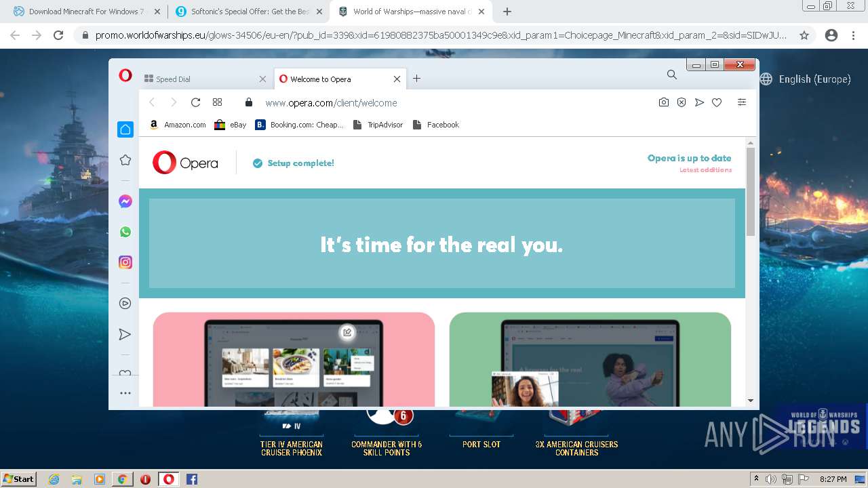This screenshot has width=868, height=488.
Task: Open the eBay bookmark
Action: (x=231, y=125)
